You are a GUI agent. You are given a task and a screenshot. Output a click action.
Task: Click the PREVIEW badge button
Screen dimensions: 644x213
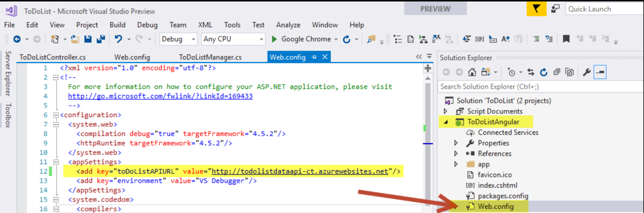coord(435,9)
